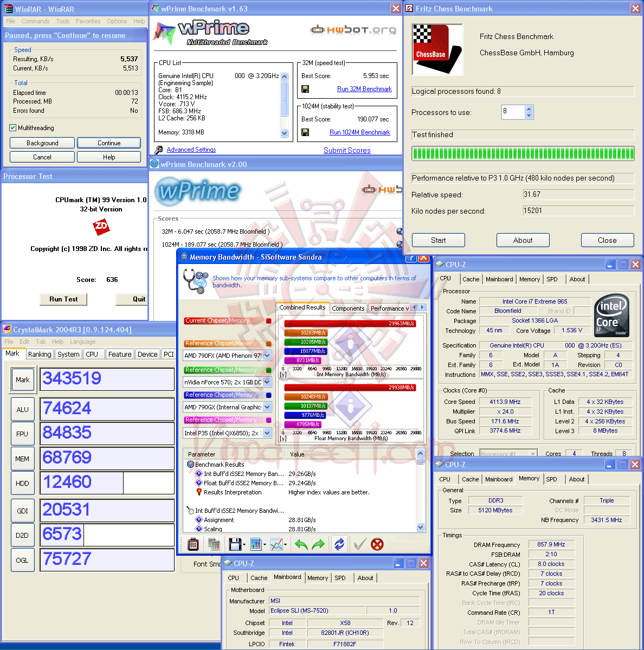Click Start button in Fritz Chess Benchmark

click(x=439, y=240)
